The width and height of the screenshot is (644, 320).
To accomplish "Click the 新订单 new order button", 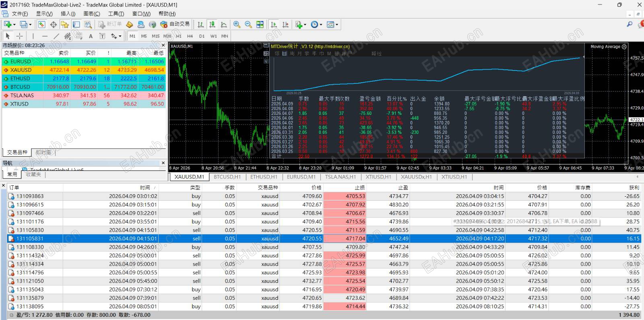I will click(x=110, y=24).
